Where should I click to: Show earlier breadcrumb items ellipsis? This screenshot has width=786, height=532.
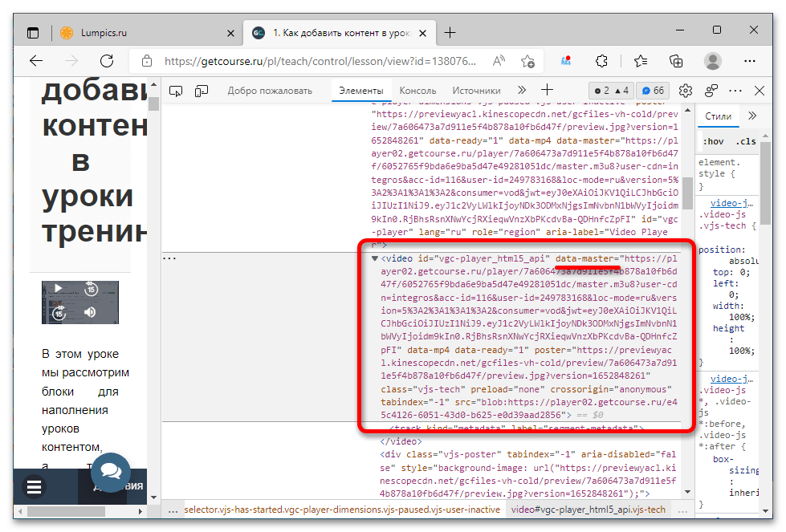173,510
